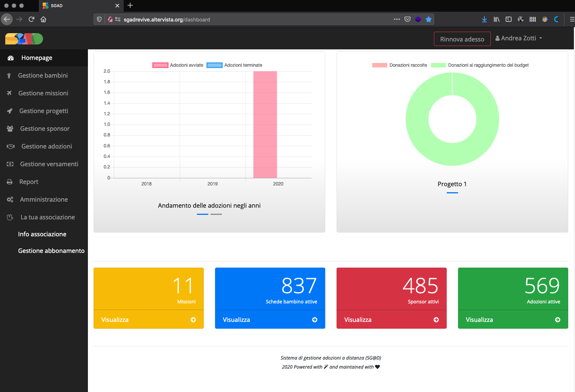Select first carousel indicator under adoption chart
The image size is (575, 392).
click(203, 214)
